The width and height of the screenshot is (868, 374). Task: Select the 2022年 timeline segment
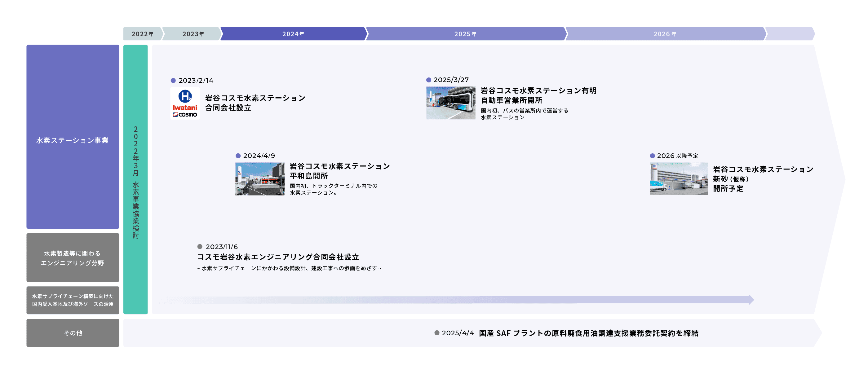pos(143,34)
